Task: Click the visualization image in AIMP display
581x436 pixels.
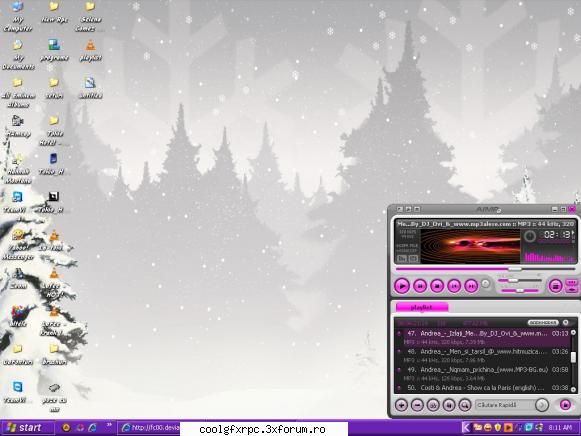Action: point(471,246)
